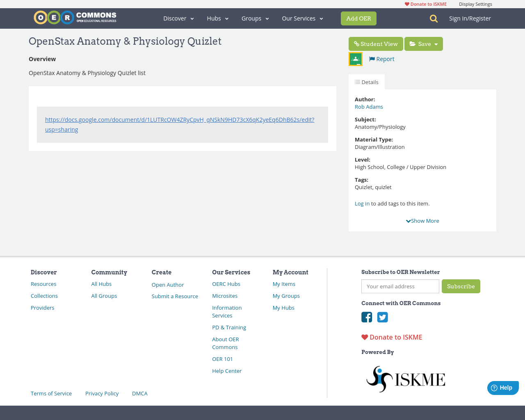Open Microsites link
This screenshot has height=420, width=525.
(x=225, y=296)
